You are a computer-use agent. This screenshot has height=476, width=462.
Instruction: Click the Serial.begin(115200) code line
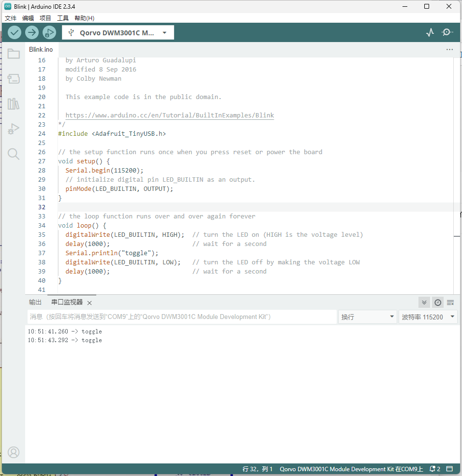(104, 171)
